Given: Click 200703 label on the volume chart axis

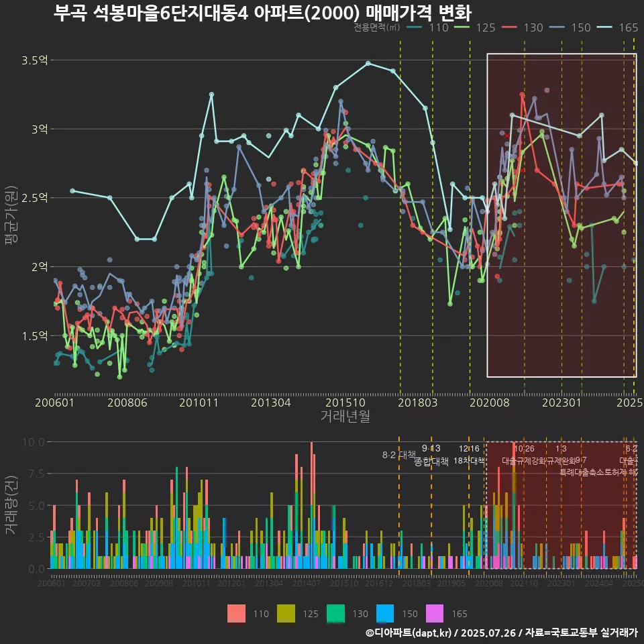Looking at the screenshot, I should coord(87,583).
